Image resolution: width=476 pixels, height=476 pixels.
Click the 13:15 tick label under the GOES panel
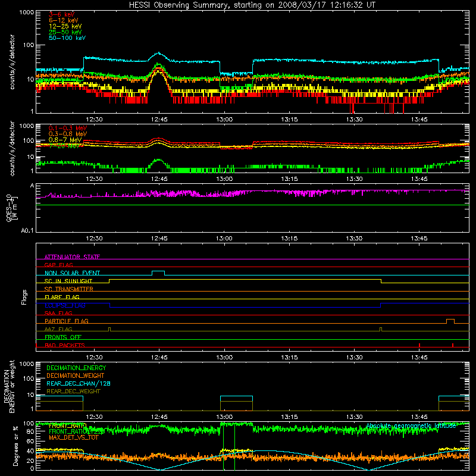click(289, 239)
